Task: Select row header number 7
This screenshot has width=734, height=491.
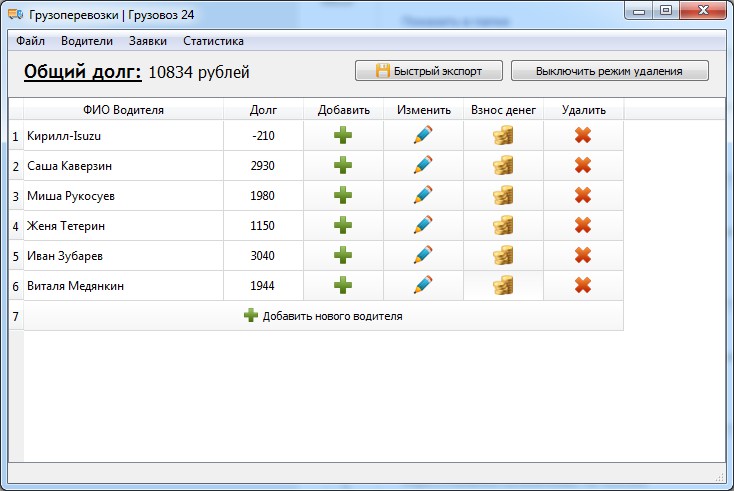Action: (16, 316)
